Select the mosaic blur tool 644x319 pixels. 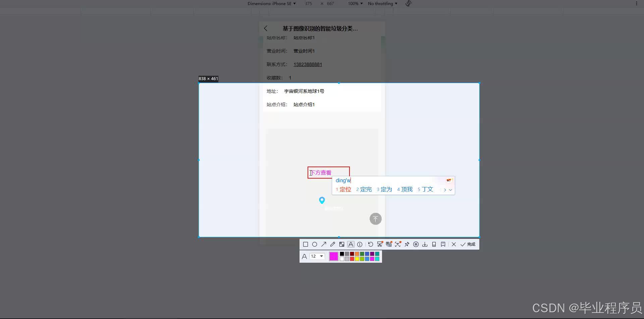tap(342, 244)
